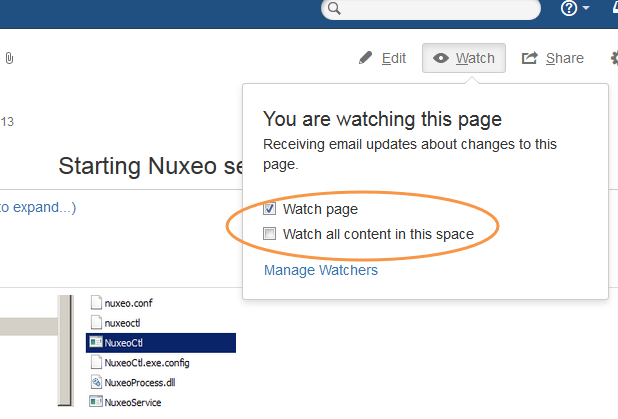Expand the help question mark menu
Image resolution: width=618 pixels, height=419 pixels.
pyautogui.click(x=574, y=9)
